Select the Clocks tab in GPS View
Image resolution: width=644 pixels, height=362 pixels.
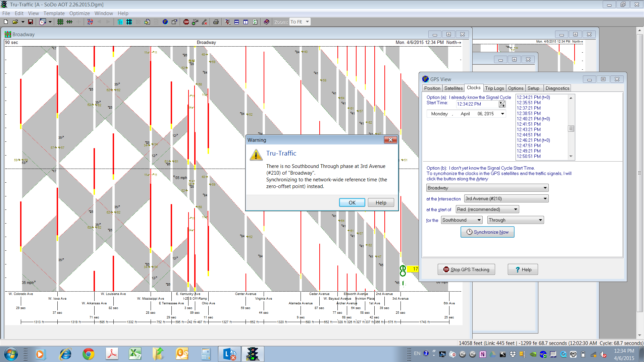tap(473, 88)
